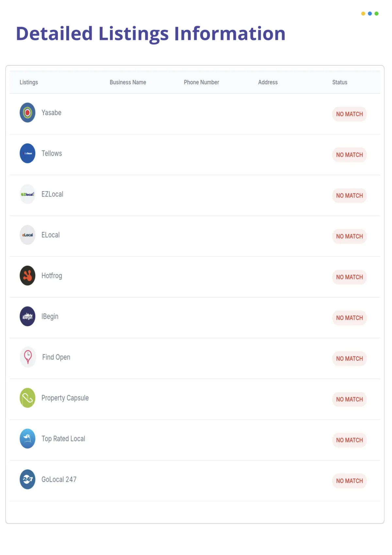Select the Top Rated Local icon
This screenshot has width=392, height=555.
[27, 439]
